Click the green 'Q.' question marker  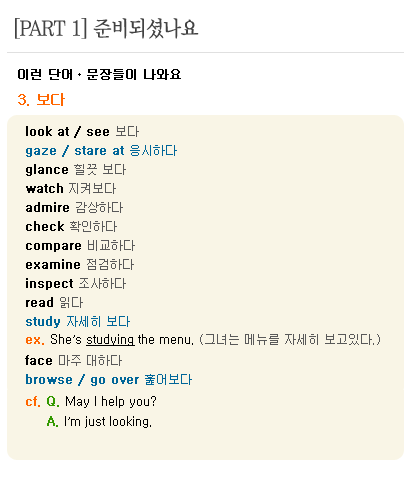tap(53, 401)
